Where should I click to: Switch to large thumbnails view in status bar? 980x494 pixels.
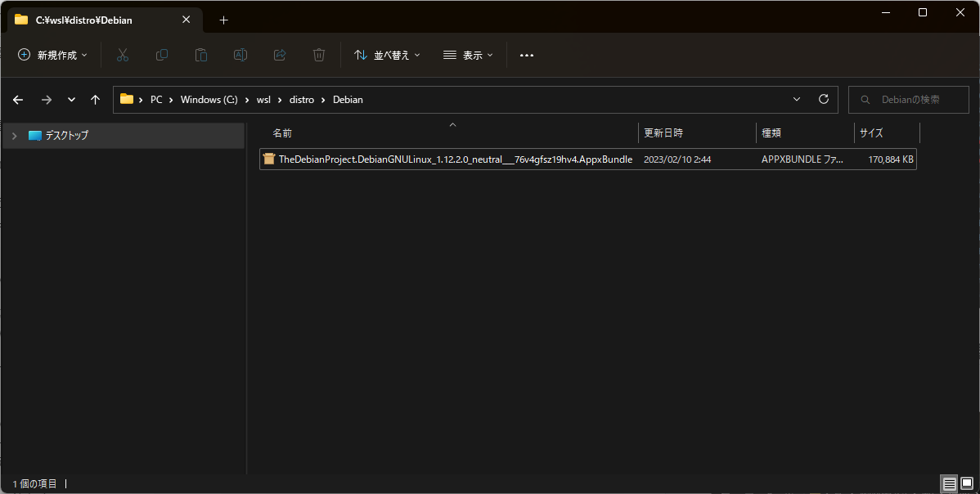[967, 484]
